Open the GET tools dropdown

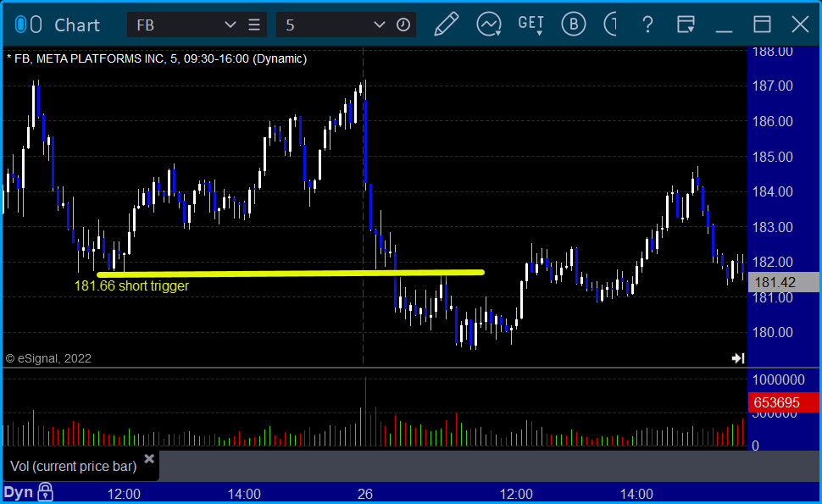[530, 24]
